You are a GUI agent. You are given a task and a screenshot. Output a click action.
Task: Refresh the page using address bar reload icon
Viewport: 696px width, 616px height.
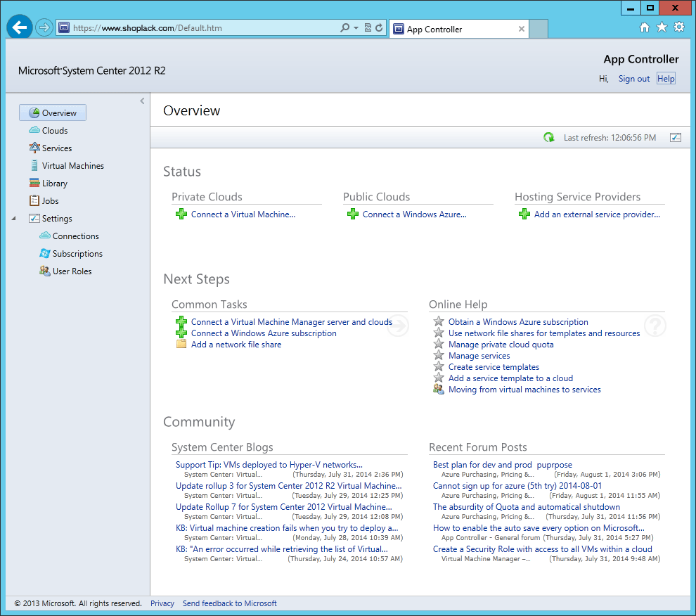coord(379,27)
